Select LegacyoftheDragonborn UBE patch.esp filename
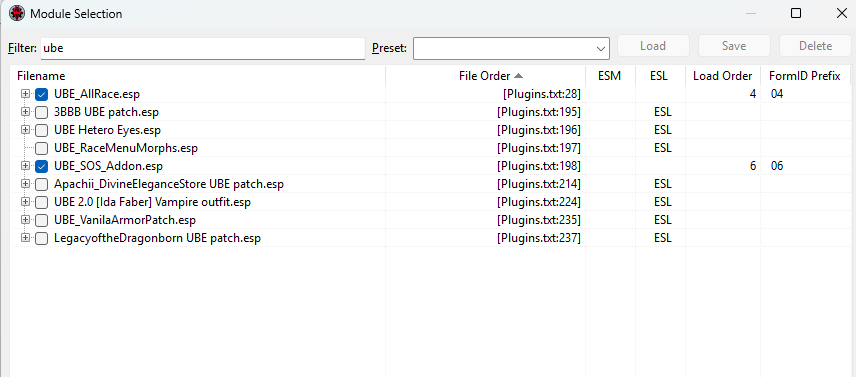856x377 pixels. [x=157, y=238]
